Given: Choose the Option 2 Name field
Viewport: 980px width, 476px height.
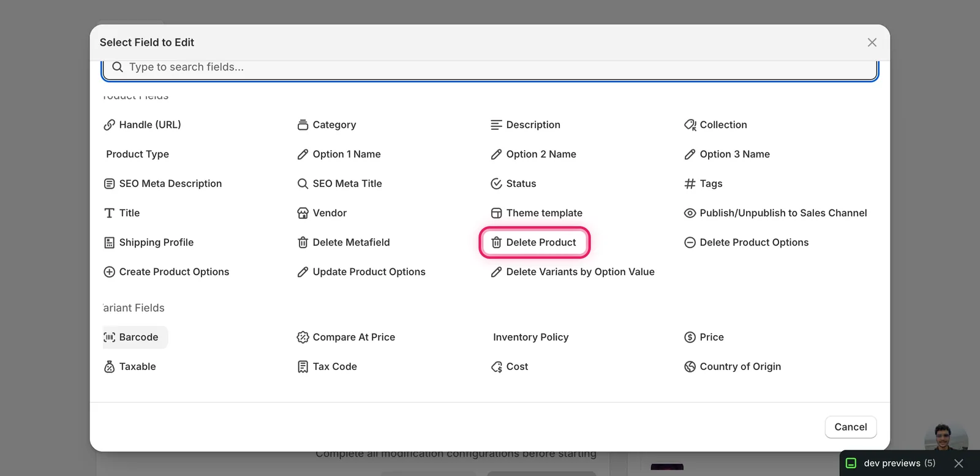Looking at the screenshot, I should pyautogui.click(x=533, y=154).
